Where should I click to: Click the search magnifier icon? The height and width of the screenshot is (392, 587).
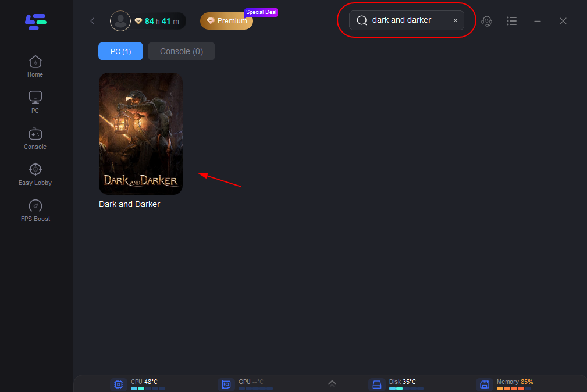[362, 20]
